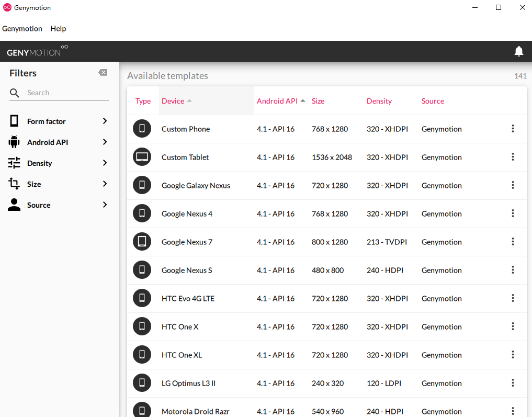Minimize the Genymotion window
532x417 pixels.
coord(475,7)
